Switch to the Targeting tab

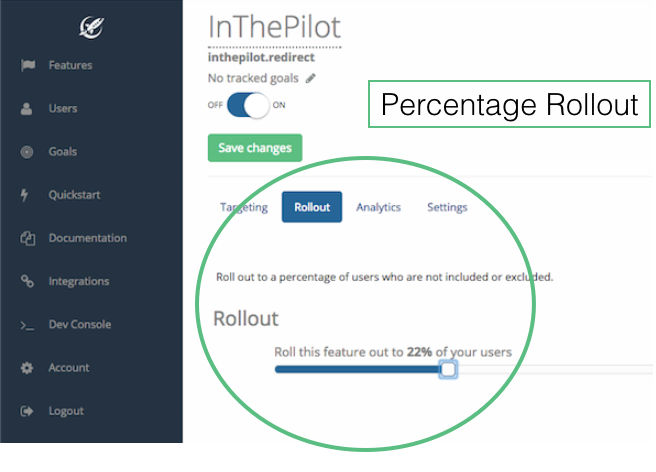click(x=243, y=207)
